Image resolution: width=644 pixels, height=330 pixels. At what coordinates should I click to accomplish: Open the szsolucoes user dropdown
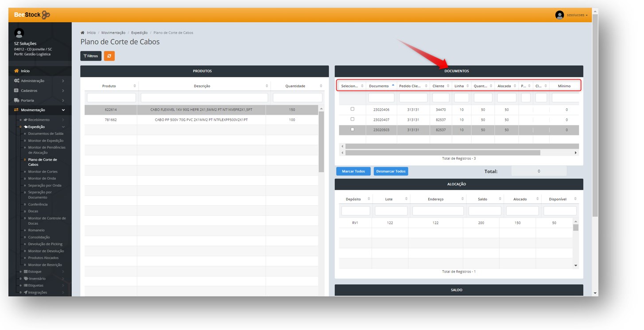[x=577, y=15]
